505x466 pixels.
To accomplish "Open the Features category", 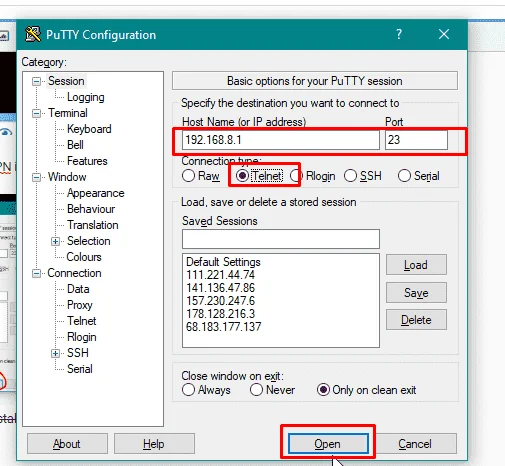I will tap(87, 161).
